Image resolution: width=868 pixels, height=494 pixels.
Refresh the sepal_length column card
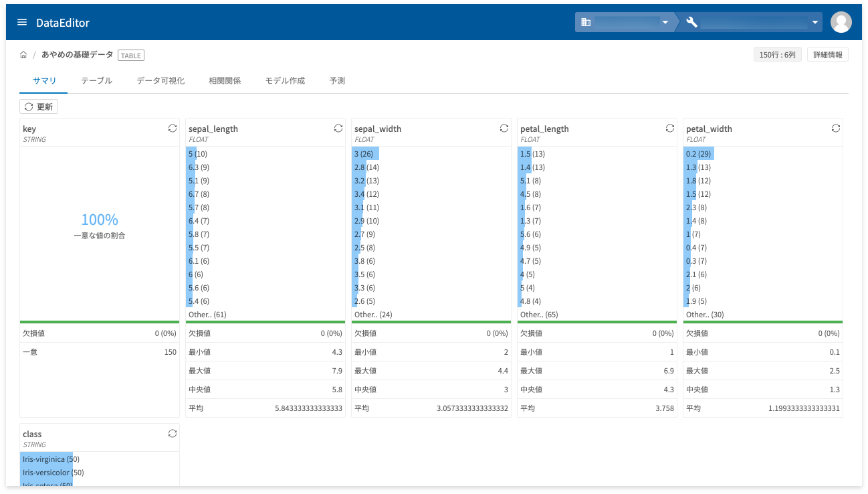(x=338, y=128)
